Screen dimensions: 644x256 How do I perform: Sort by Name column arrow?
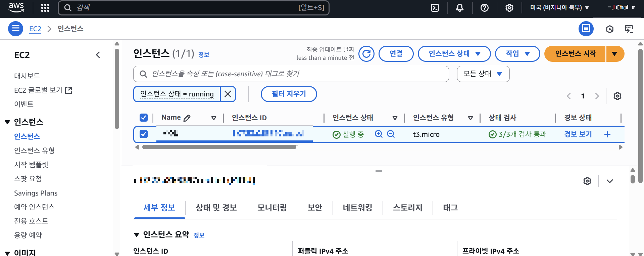(x=214, y=118)
